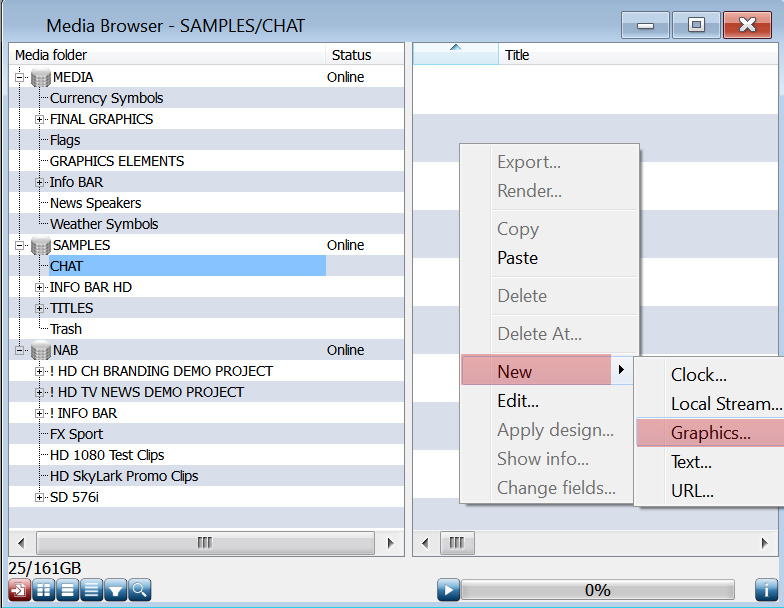Screen dimensions: 784x608
Task: Click Show info... menu entry
Action: tap(547, 459)
